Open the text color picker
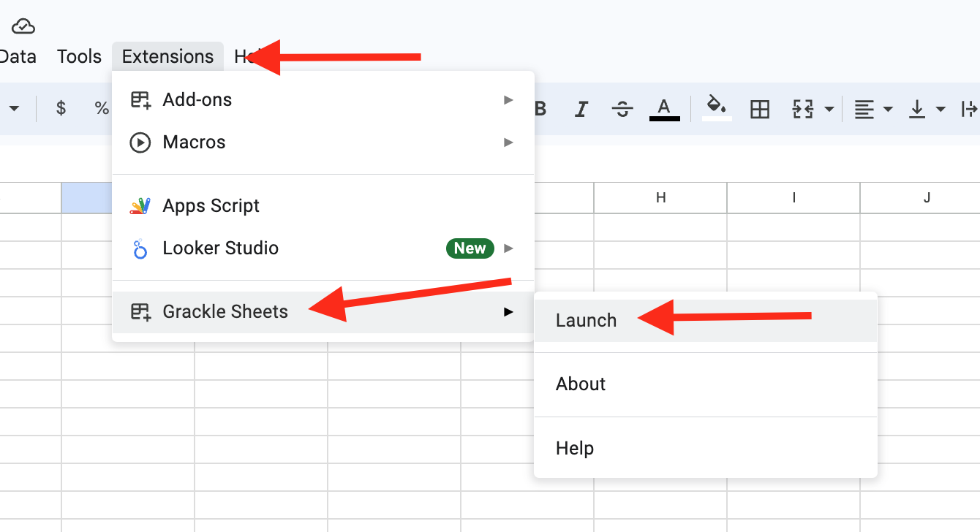The image size is (980, 532). point(664,109)
